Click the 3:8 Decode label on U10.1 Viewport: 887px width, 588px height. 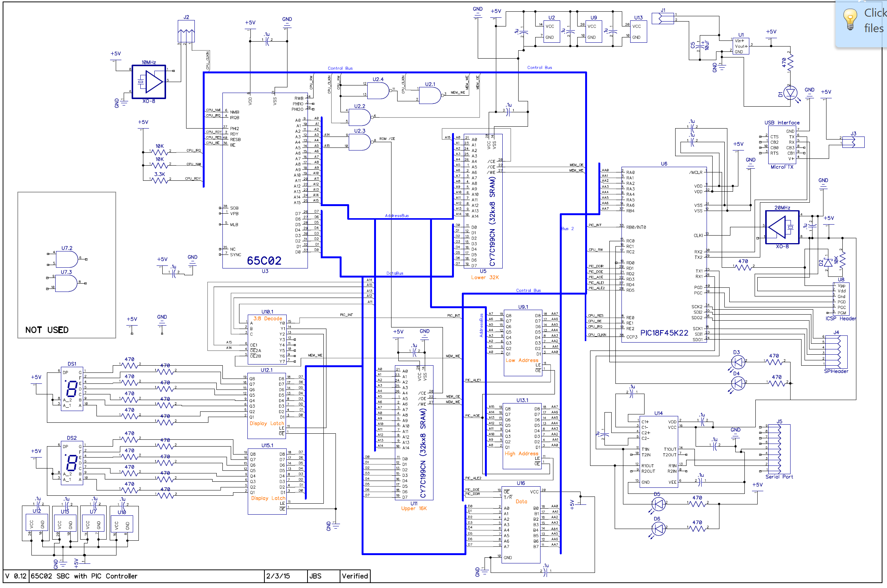tap(268, 319)
